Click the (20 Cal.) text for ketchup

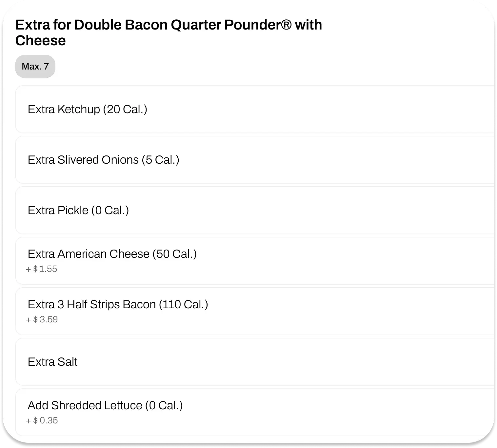(x=125, y=109)
